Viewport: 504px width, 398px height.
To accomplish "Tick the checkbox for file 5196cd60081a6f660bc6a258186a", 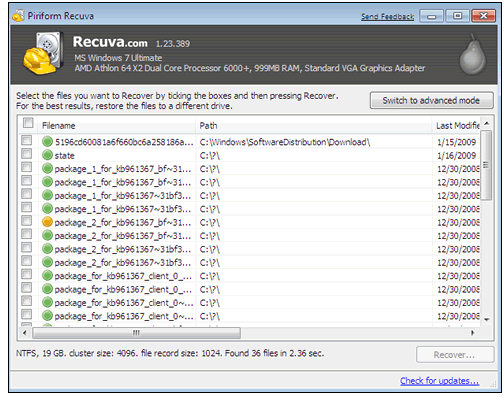I will [x=26, y=140].
